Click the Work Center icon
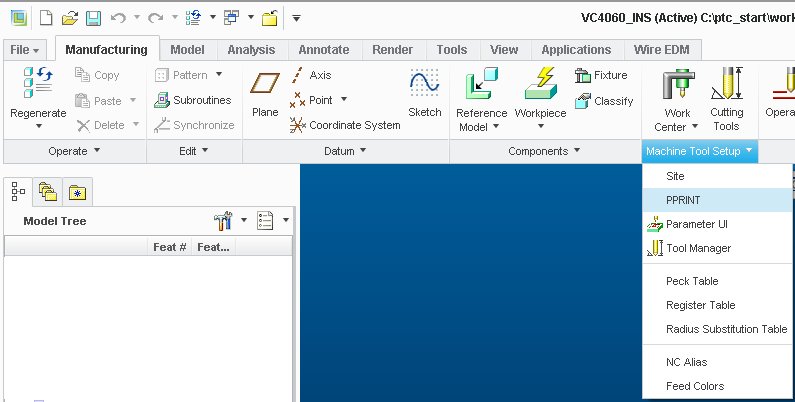 pyautogui.click(x=678, y=85)
